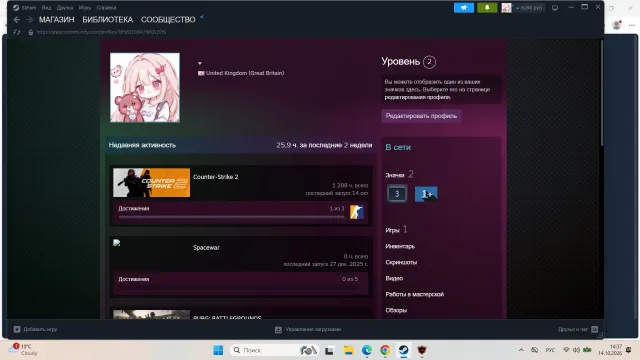This screenshot has width=640, height=360.
Task: Launch Microsoft Edge from the taskbar
Action: 367,350
